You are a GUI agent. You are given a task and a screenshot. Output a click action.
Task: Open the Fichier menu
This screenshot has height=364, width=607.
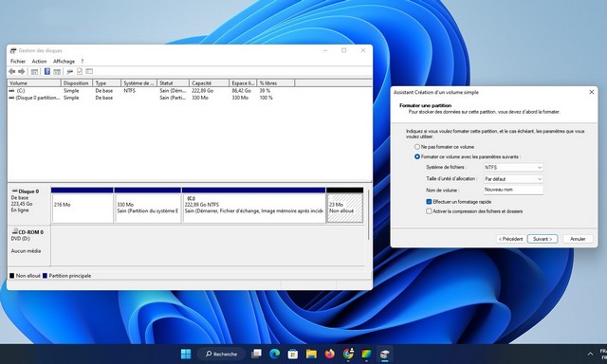[18, 62]
